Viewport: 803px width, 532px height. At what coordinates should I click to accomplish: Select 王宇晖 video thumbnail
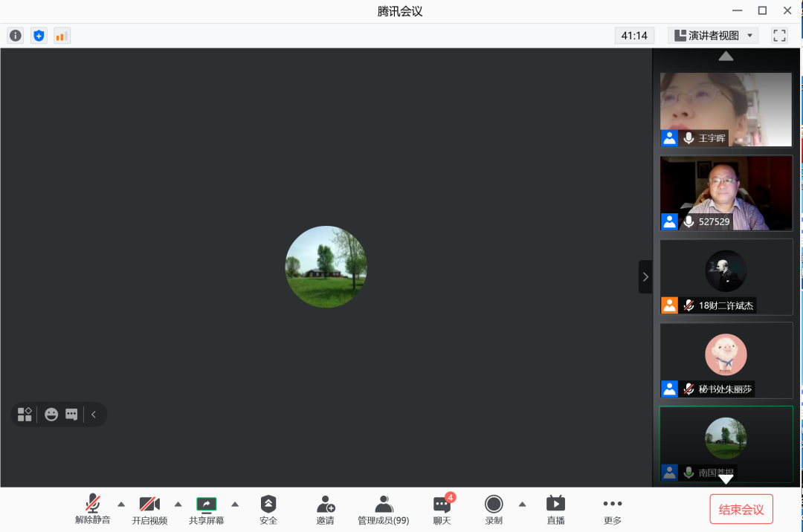point(726,109)
